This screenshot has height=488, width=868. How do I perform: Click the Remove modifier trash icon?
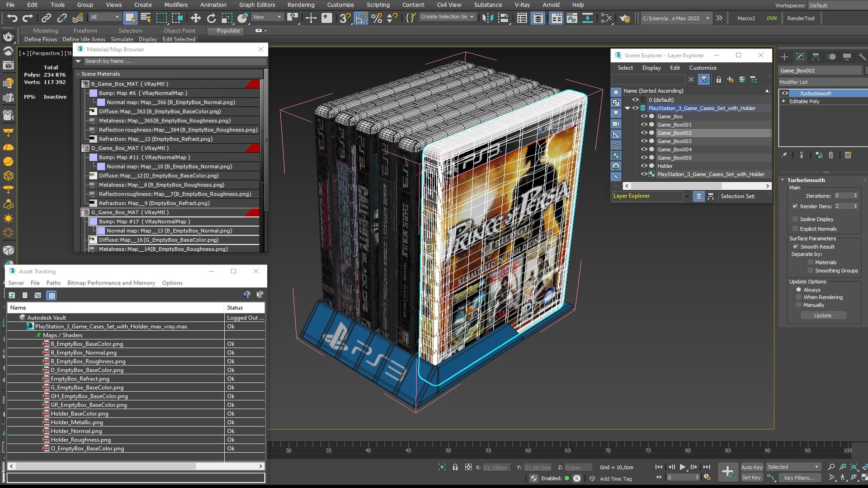click(830, 155)
